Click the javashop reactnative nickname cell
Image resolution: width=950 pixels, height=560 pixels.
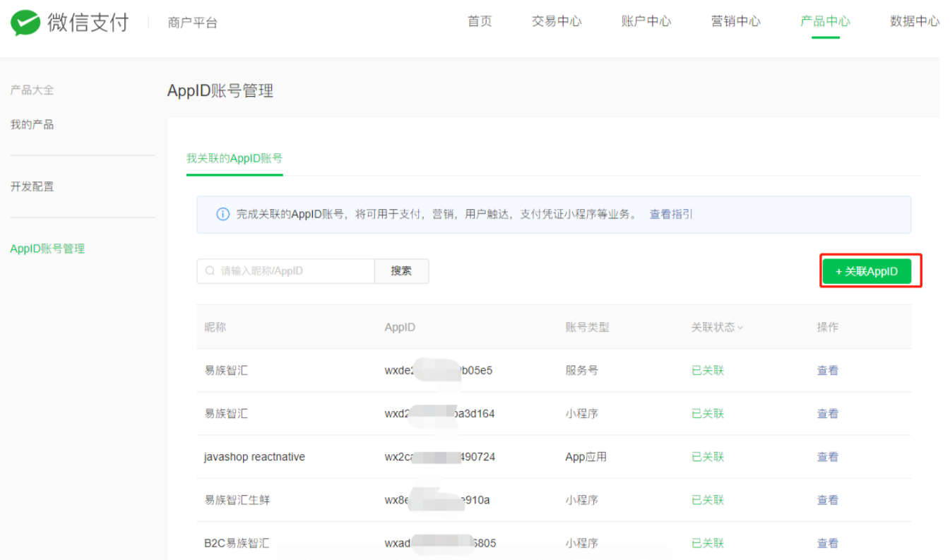254,457
